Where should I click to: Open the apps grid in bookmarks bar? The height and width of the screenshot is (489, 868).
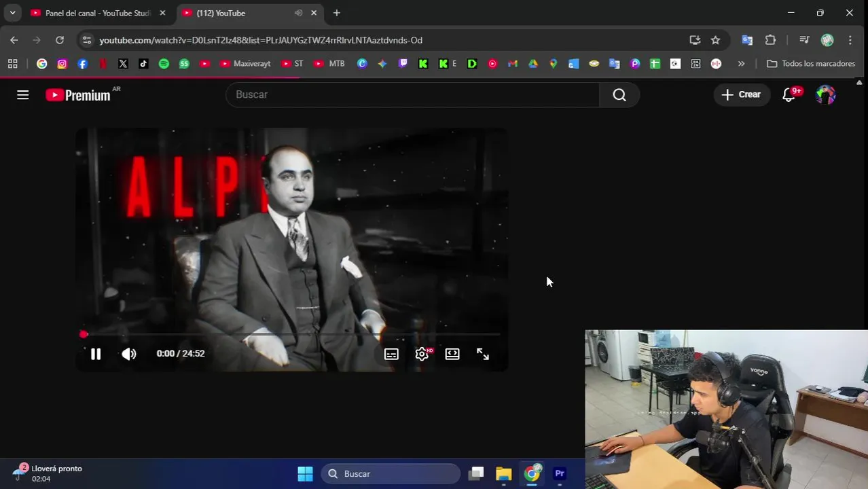pos(12,63)
